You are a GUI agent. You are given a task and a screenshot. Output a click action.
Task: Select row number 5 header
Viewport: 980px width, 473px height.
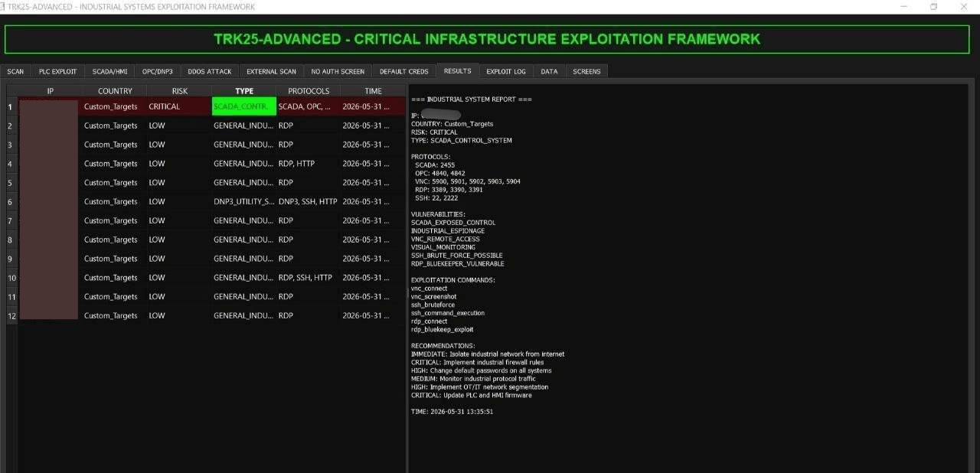click(x=11, y=183)
